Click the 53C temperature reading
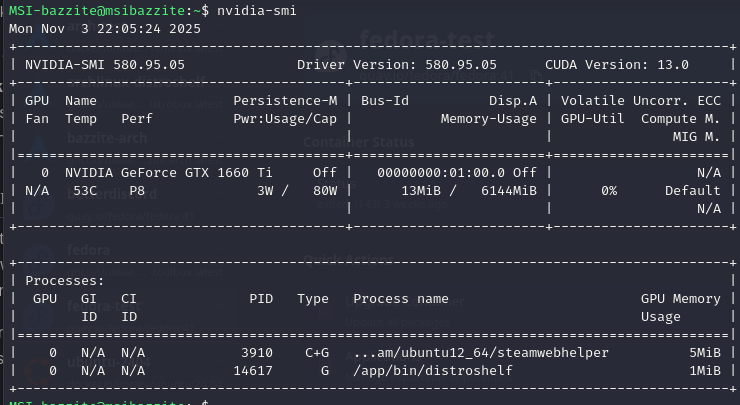 point(85,190)
